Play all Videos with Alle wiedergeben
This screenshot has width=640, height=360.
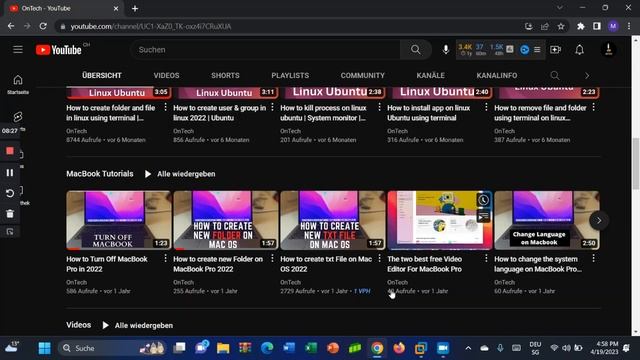pyautogui.click(x=138, y=325)
